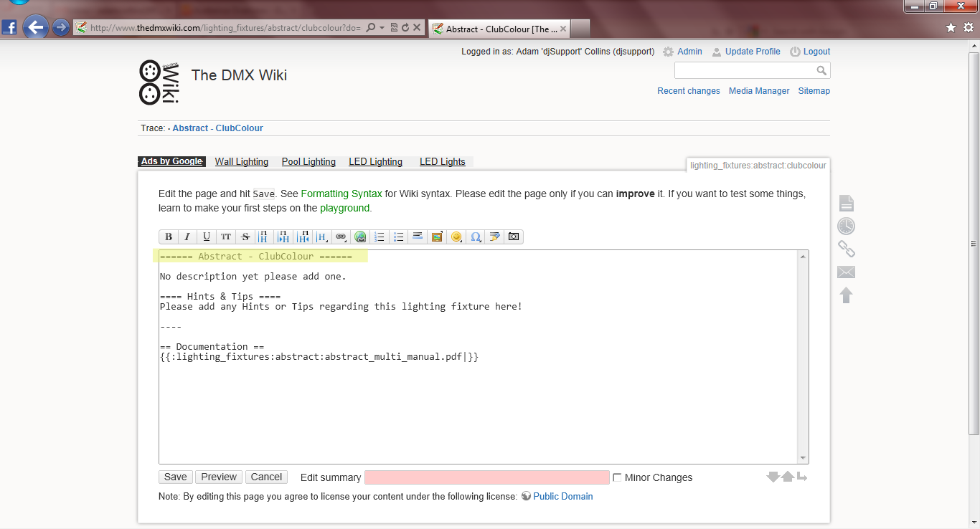Toggle wrap lines in the editor

(802, 477)
